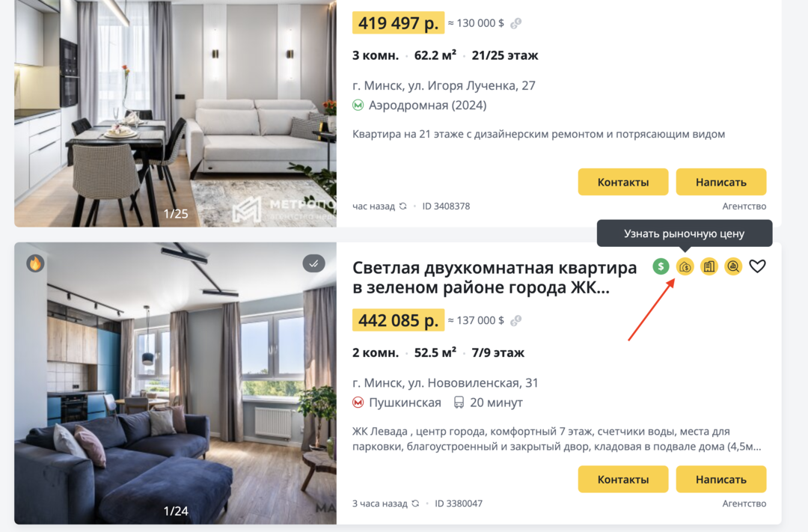Click refresh icon beside 'час назад'
808x532 pixels.
(x=403, y=207)
